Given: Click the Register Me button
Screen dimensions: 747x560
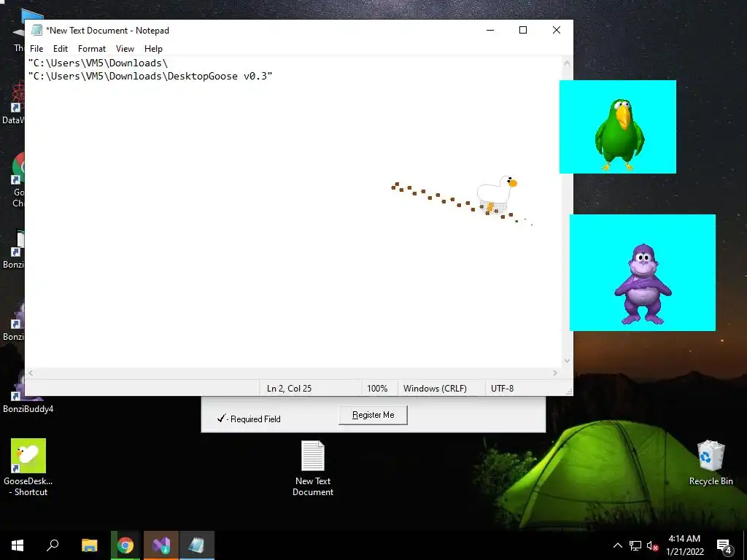Looking at the screenshot, I should coord(373,415).
